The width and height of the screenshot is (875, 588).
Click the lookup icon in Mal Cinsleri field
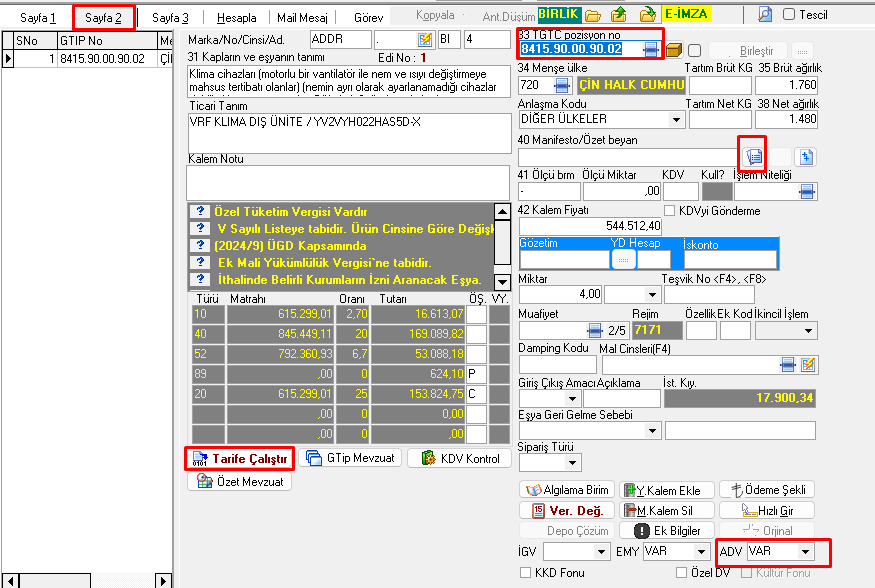click(x=788, y=363)
